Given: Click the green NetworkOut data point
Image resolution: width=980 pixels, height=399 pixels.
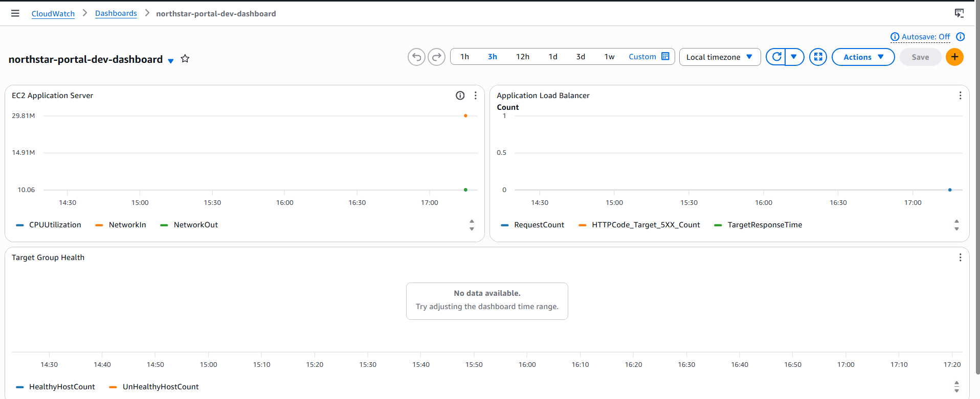Looking at the screenshot, I should tap(465, 190).
